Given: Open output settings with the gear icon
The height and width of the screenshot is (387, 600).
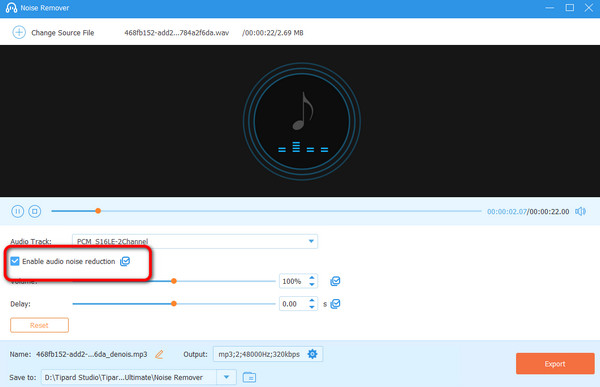Looking at the screenshot, I should 313,354.
